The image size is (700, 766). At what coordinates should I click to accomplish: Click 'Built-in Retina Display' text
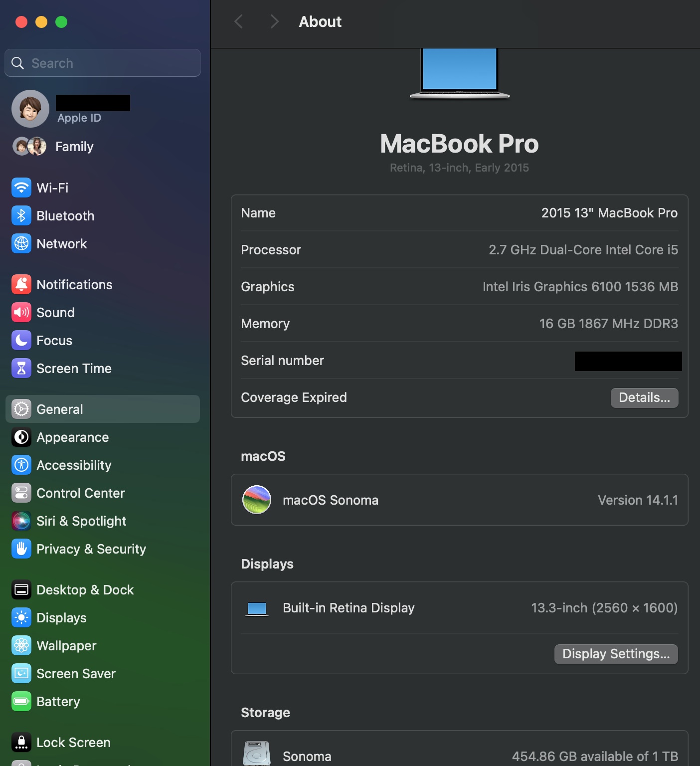coord(349,608)
